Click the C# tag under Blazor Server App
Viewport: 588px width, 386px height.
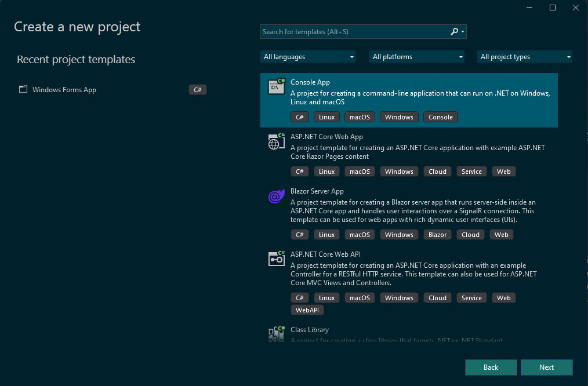coord(300,235)
